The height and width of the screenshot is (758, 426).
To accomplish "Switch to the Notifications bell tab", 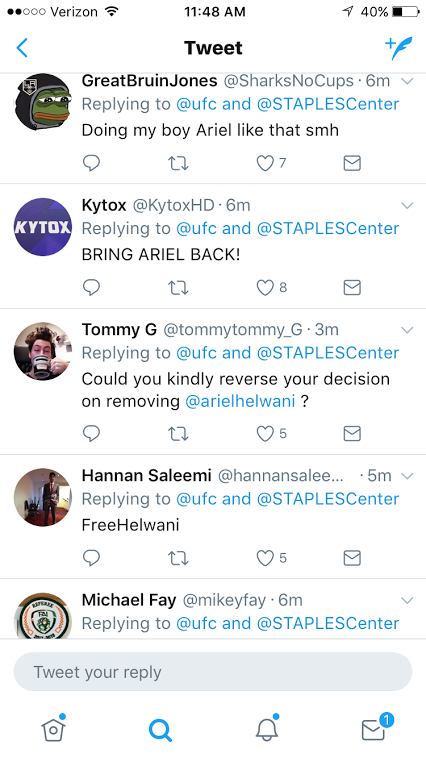I will [x=266, y=729].
